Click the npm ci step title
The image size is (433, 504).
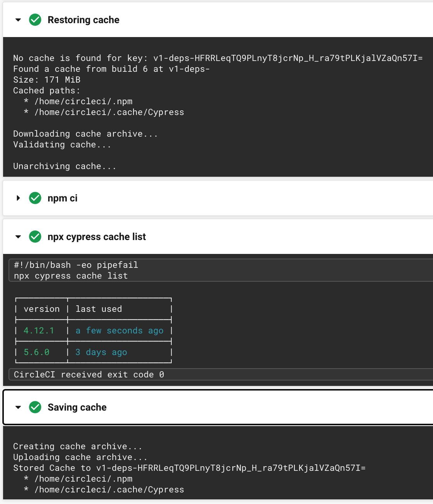tap(63, 198)
